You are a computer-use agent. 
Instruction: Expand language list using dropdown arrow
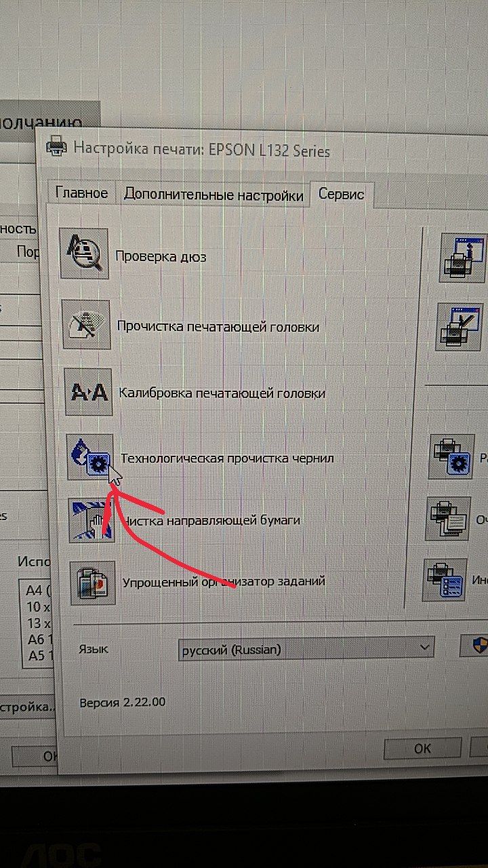tap(424, 648)
